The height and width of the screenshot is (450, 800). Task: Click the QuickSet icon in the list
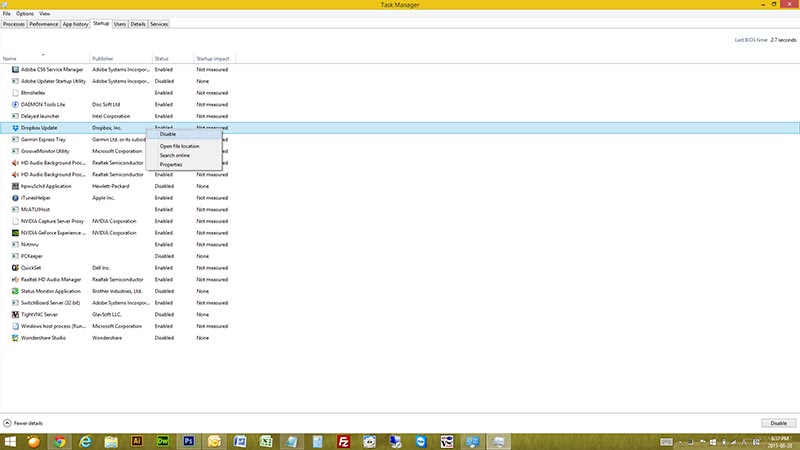coord(15,268)
